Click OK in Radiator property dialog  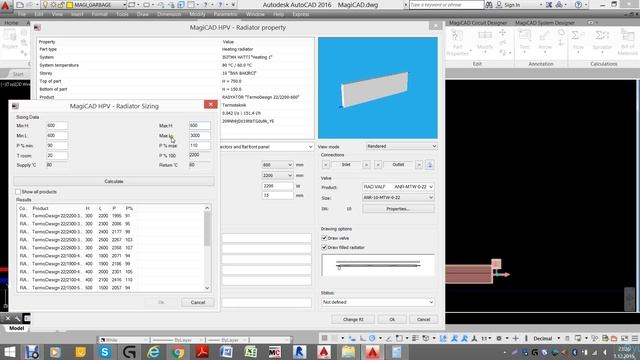(392, 320)
